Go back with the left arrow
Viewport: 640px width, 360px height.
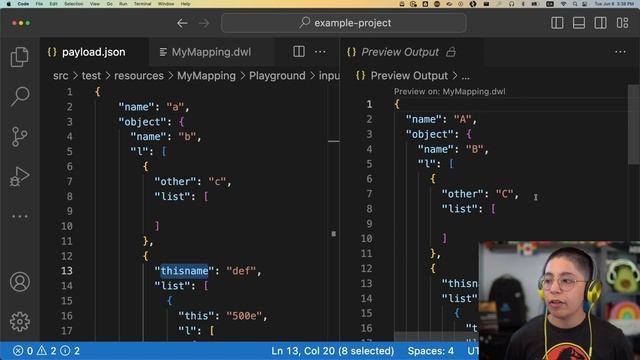pos(182,23)
